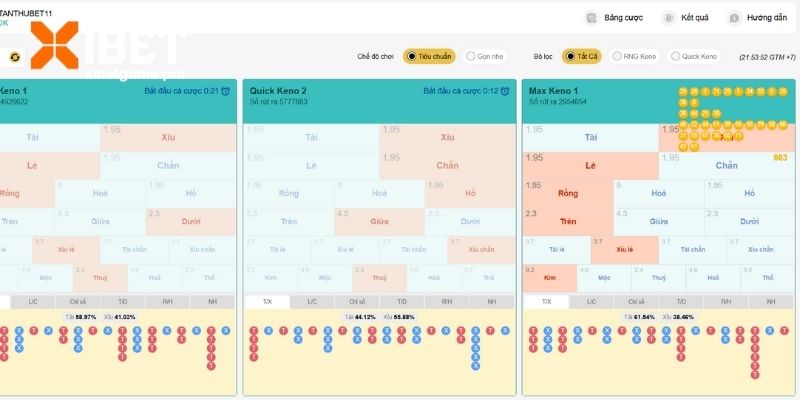Select the Tiêu chuẩn play mode

coord(429,57)
